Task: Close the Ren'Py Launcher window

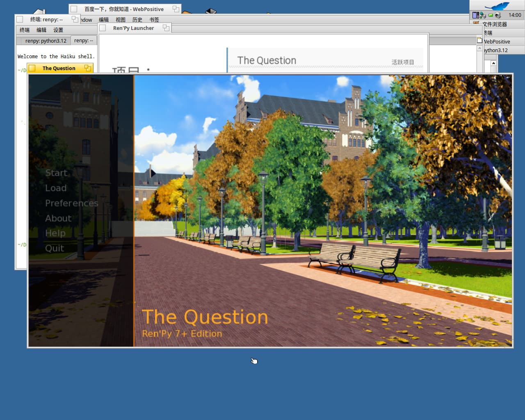Action: point(103,28)
